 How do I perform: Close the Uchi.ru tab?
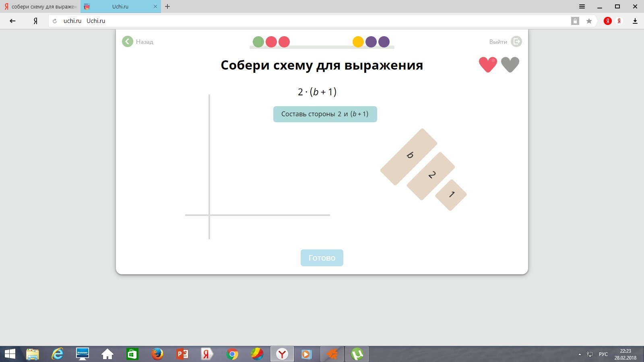tap(155, 6)
